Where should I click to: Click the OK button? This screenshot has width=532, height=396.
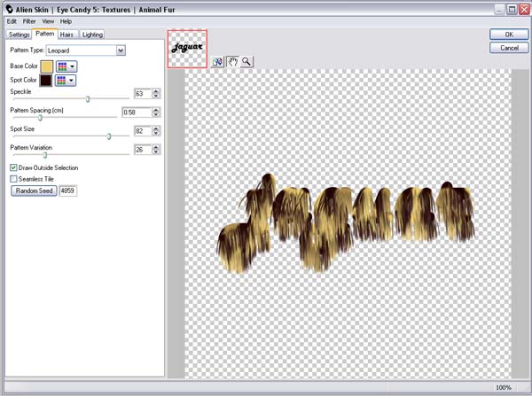[509, 35]
